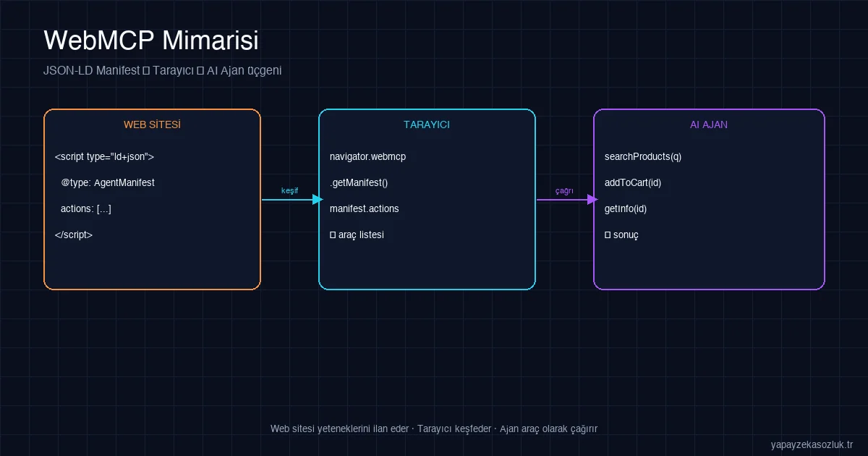Click the "çağrı" arrow label
This screenshot has width=868, height=456.
tap(564, 190)
